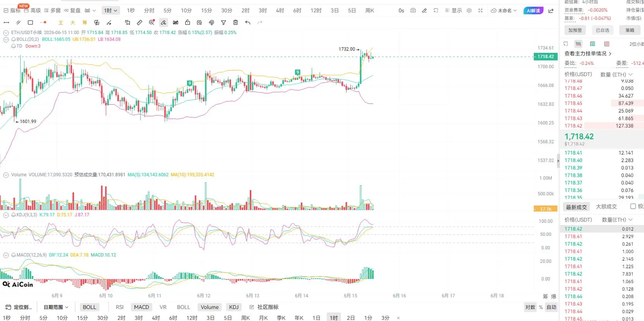The width and height of the screenshot is (644, 321).
Task: Open the candlestick chart type dropdown
Action: click(x=90, y=10)
